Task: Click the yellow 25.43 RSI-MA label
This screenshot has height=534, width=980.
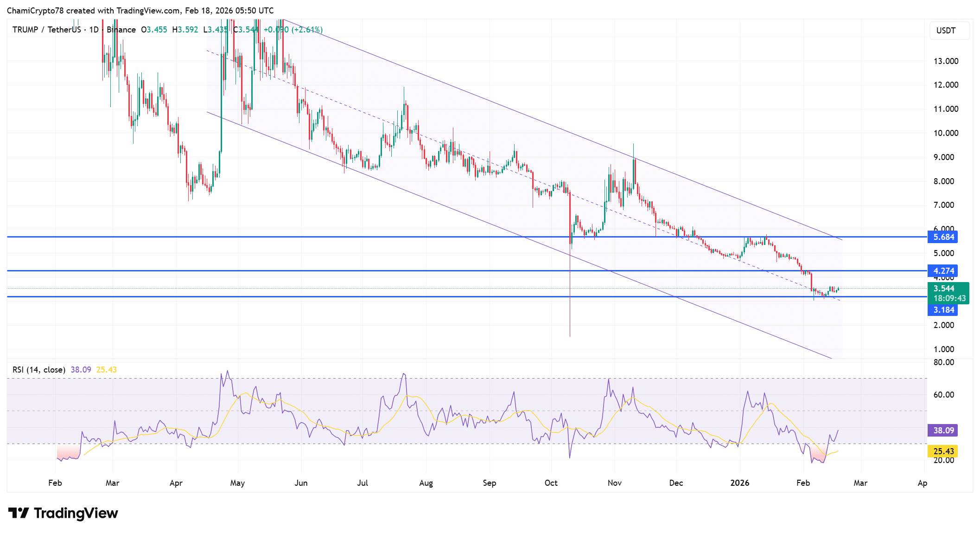Action: (943, 451)
